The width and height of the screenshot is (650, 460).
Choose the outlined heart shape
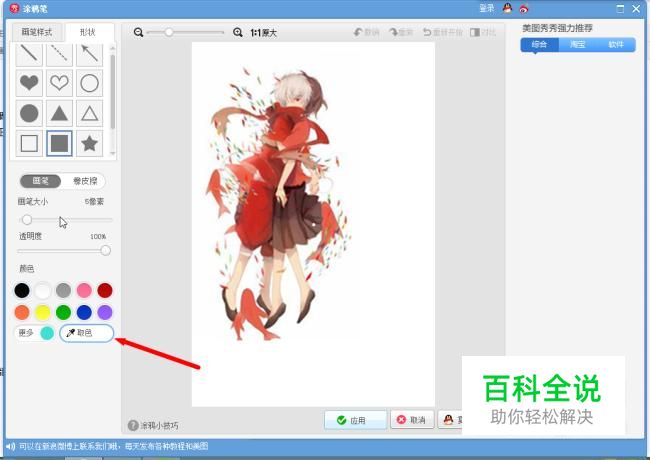coord(59,83)
